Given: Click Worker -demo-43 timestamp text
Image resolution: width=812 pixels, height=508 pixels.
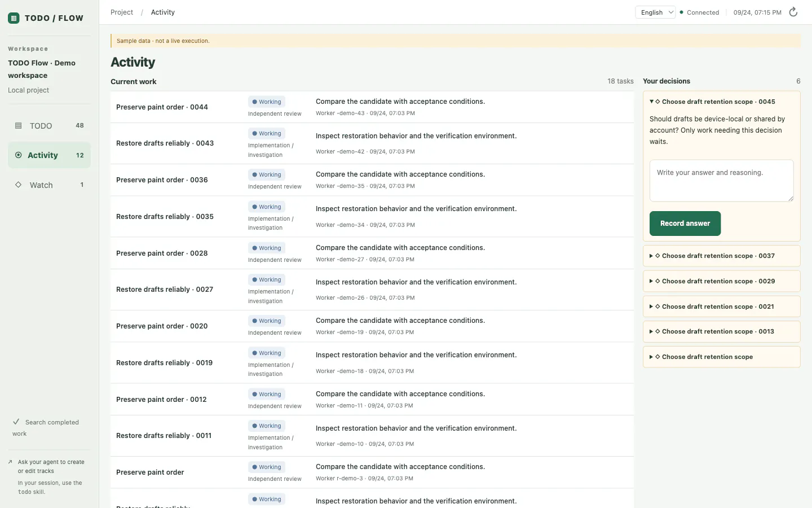Looking at the screenshot, I should point(365,113).
